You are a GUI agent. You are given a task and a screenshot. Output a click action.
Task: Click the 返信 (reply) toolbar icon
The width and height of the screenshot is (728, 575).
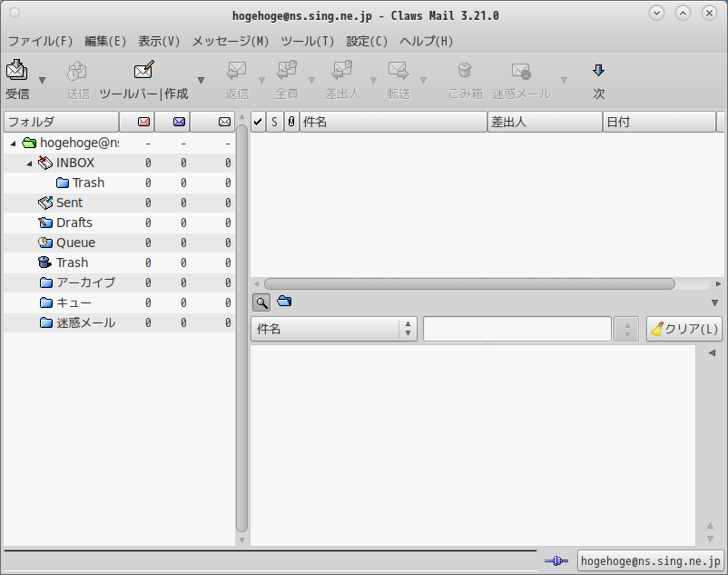(x=236, y=71)
